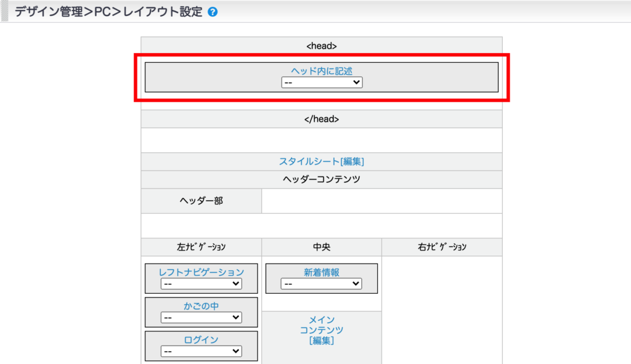
Task: Expand the dropdown below 新着情報
Action: [322, 284]
